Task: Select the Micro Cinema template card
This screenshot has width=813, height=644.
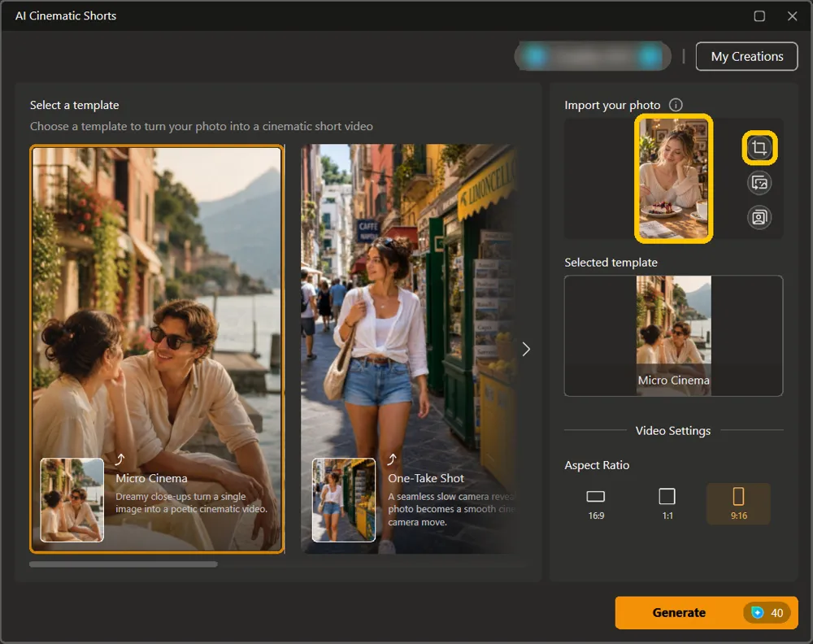Action: (x=157, y=349)
